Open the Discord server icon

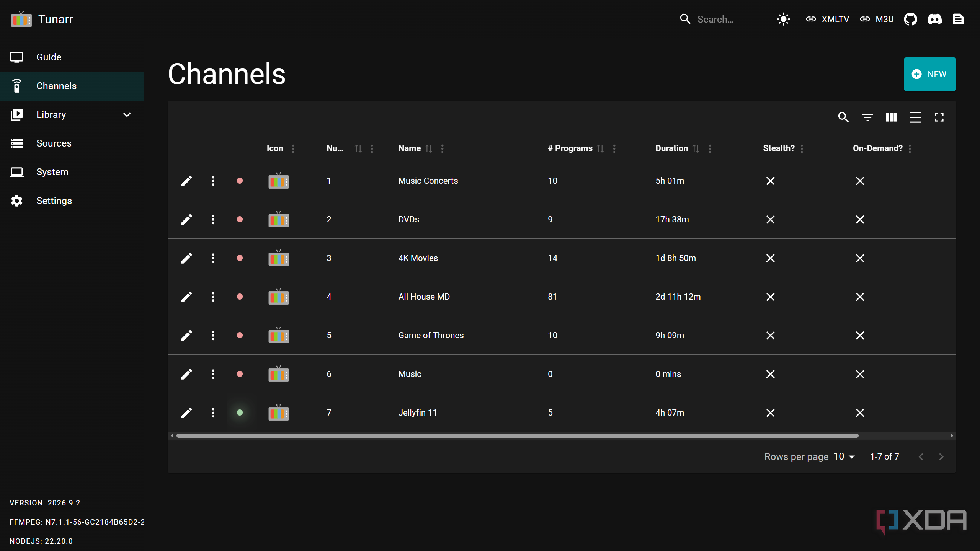tap(934, 19)
